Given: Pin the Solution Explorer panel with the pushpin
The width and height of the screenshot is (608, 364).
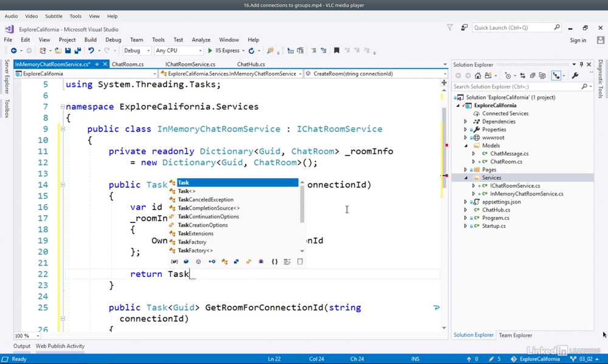Looking at the screenshot, I should click(581, 64).
